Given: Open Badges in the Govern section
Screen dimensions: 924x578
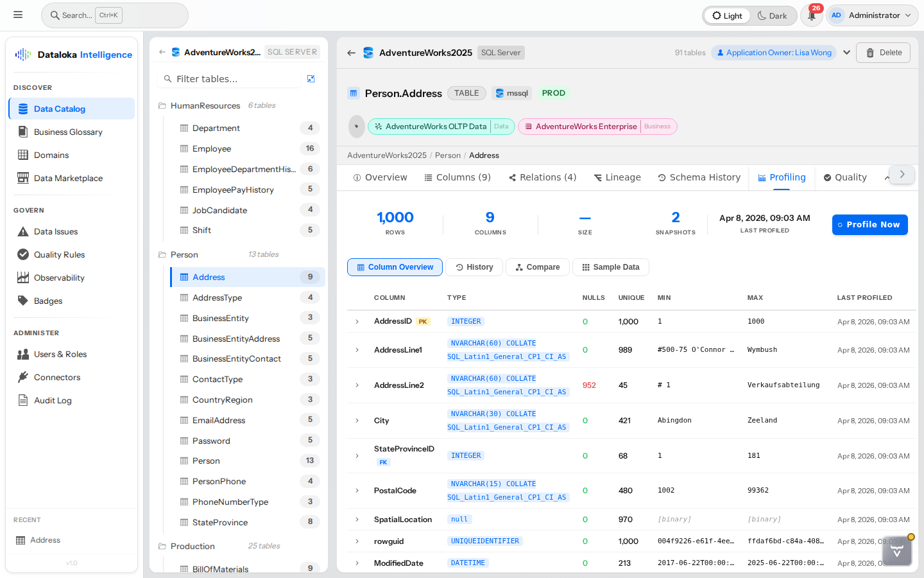Looking at the screenshot, I should coord(48,301).
